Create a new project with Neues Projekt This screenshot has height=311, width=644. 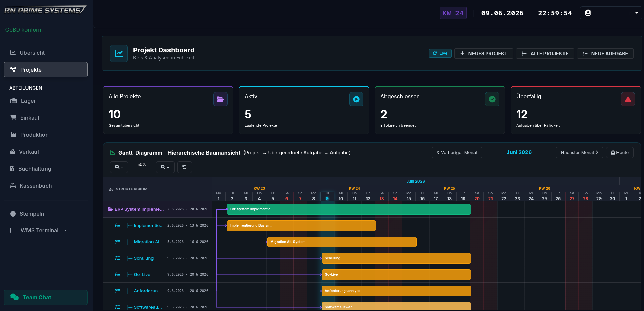[x=484, y=54]
